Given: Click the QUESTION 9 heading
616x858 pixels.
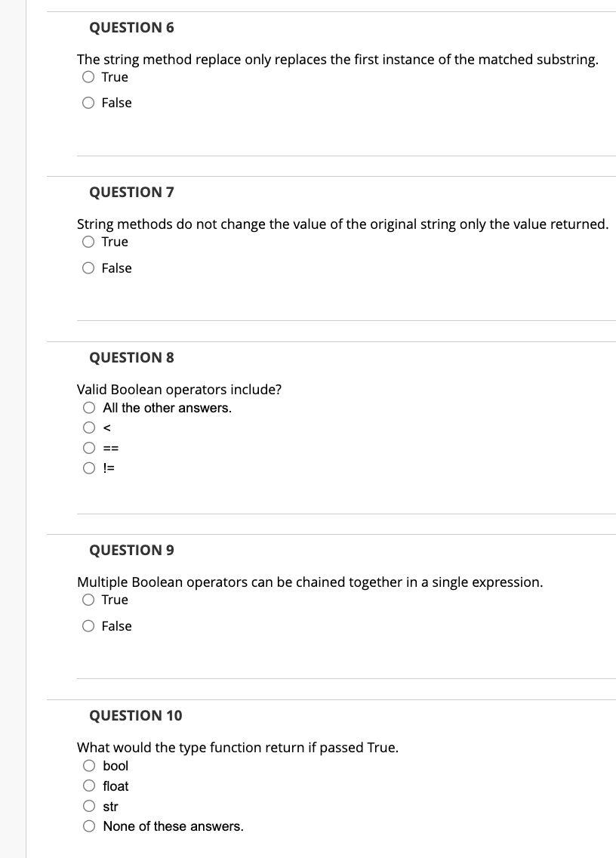Looking at the screenshot, I should tap(131, 550).
